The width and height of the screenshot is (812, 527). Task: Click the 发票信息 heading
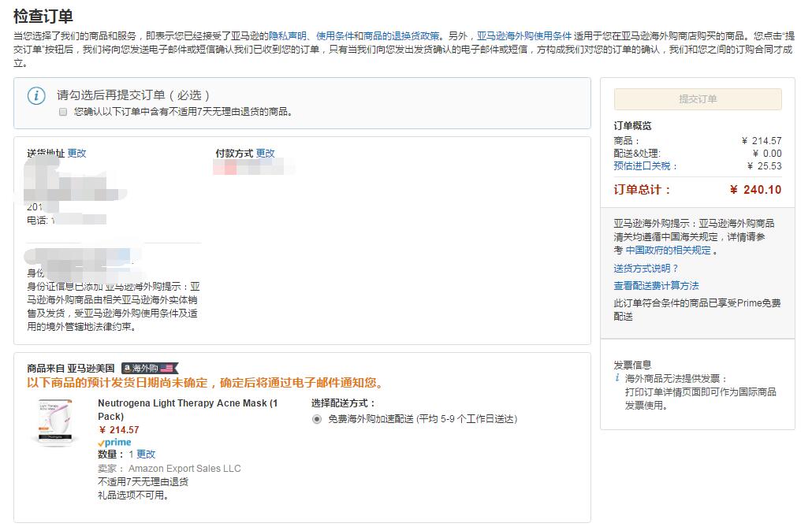click(632, 365)
